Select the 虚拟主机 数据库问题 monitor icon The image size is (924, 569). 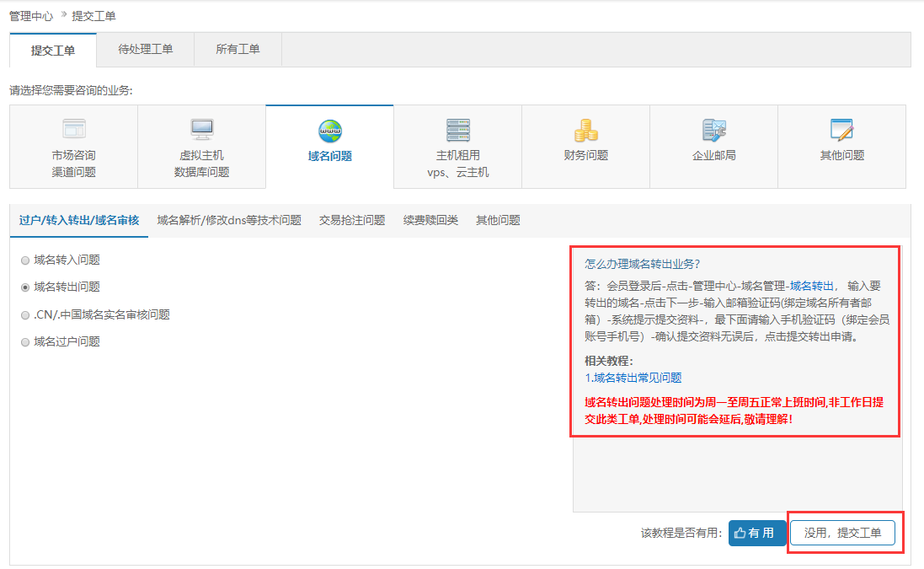point(202,129)
